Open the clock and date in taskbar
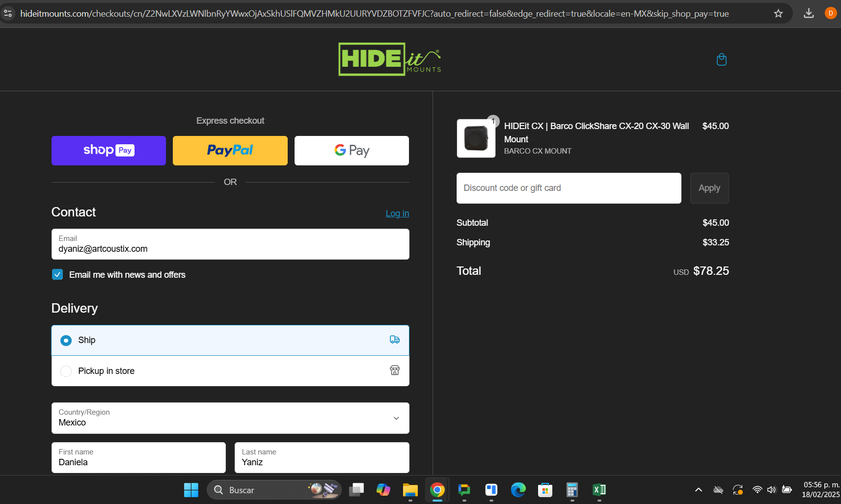The height and width of the screenshot is (504, 841). coord(820,490)
